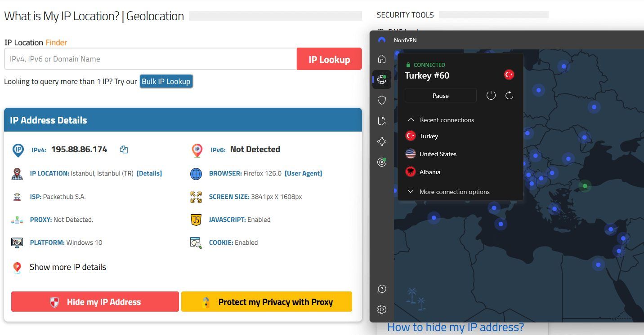Click the CONNECTED status label
Screen dimensions: 644x335
click(x=429, y=65)
